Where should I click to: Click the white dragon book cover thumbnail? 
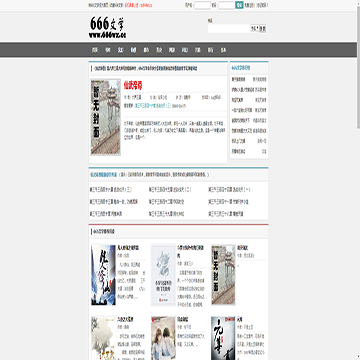163,275
